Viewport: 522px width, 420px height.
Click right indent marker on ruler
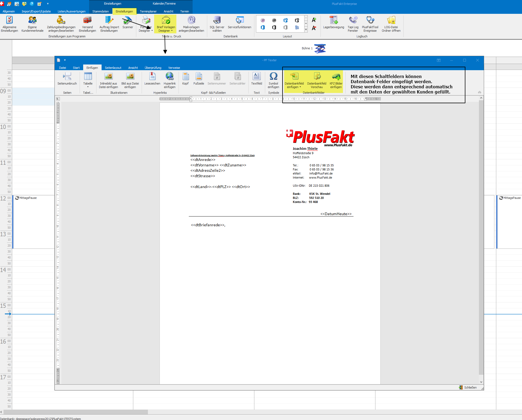(x=365, y=99)
